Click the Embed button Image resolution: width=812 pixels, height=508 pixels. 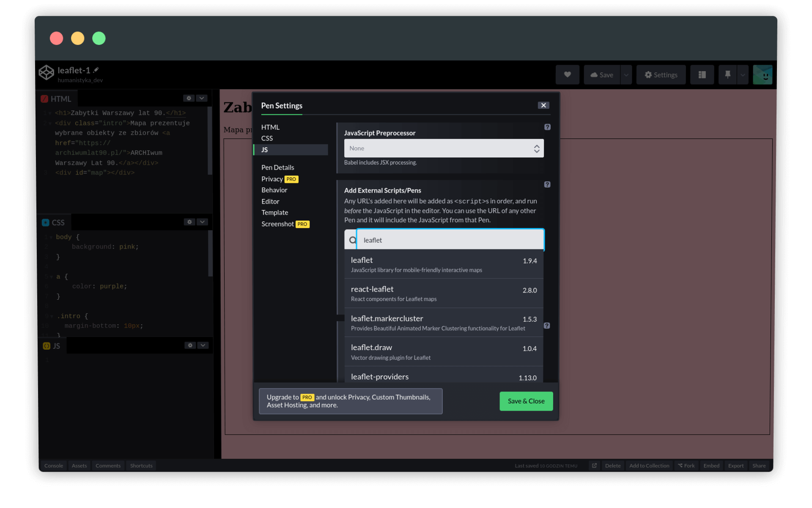[711, 466]
